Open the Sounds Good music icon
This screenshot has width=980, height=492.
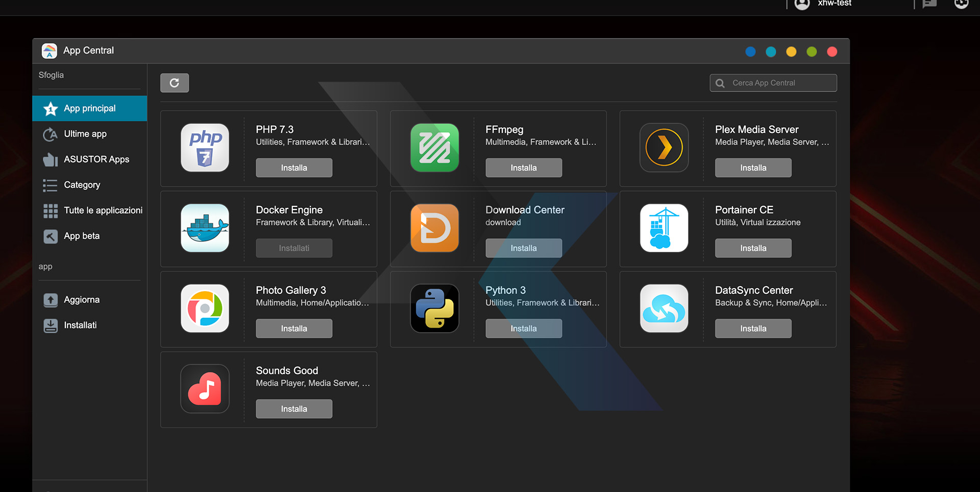(x=204, y=388)
